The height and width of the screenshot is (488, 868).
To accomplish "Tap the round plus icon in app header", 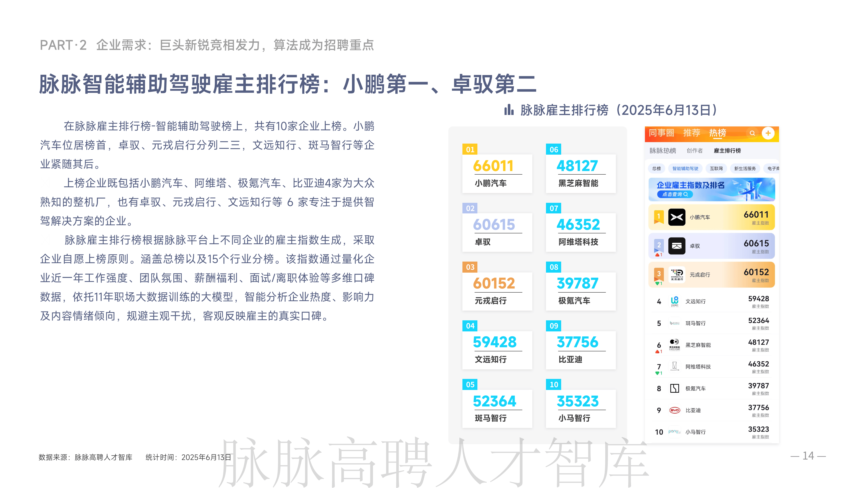I will click(768, 133).
